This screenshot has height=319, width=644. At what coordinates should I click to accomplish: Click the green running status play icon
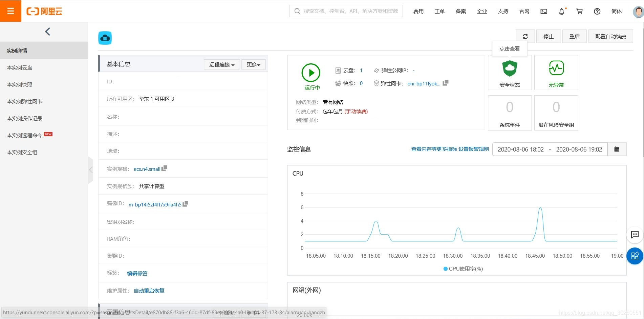click(x=311, y=73)
